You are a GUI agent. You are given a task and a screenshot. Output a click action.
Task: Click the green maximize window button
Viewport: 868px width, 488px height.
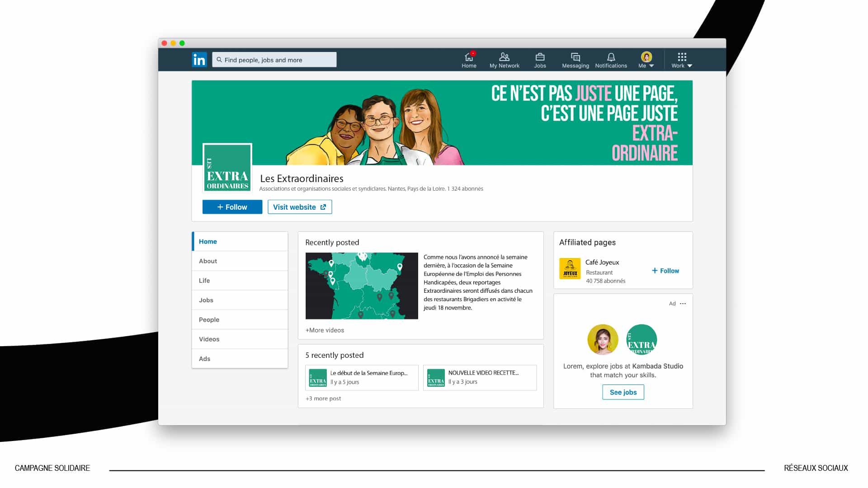[182, 43]
